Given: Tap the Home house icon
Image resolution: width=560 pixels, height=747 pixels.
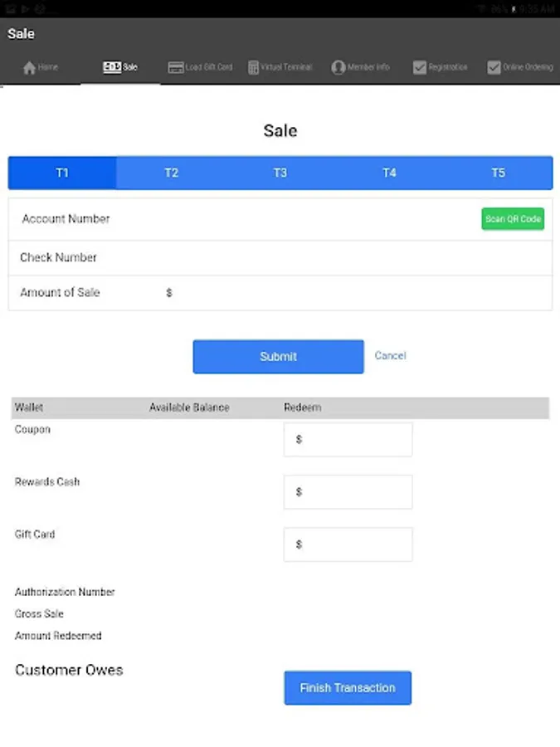Looking at the screenshot, I should point(30,67).
